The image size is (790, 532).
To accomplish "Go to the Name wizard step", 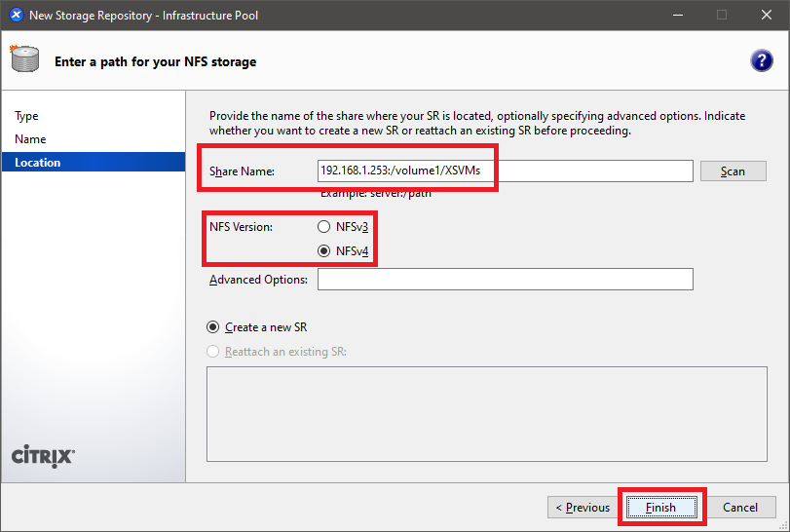I will [30, 139].
